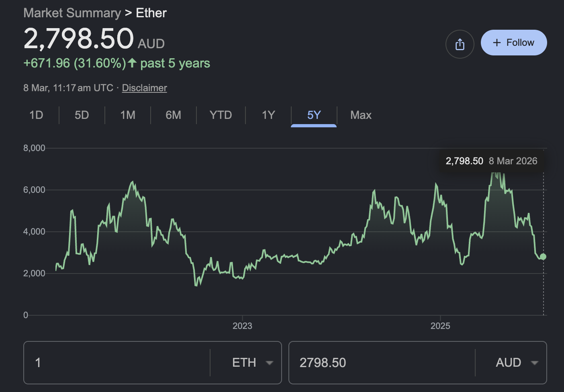Click the 8 Mar 2026 price tooltip
The image size is (564, 392).
(x=491, y=161)
